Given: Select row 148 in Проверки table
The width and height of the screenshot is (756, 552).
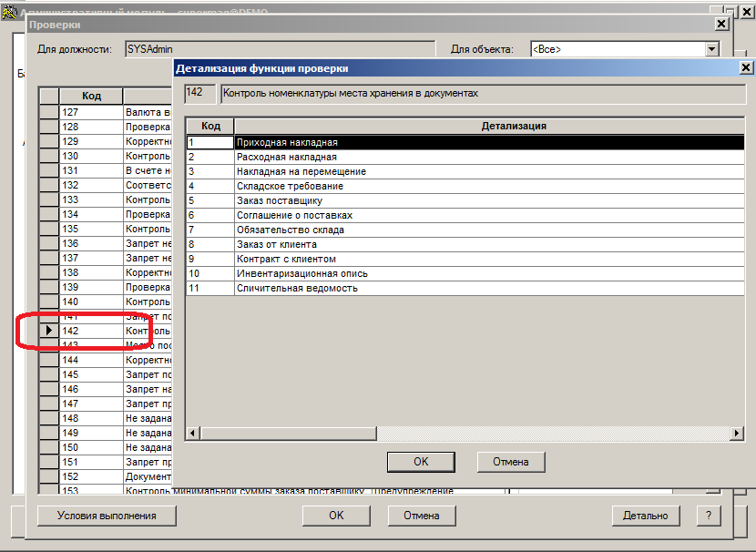Looking at the screenshot, I should tap(105, 418).
